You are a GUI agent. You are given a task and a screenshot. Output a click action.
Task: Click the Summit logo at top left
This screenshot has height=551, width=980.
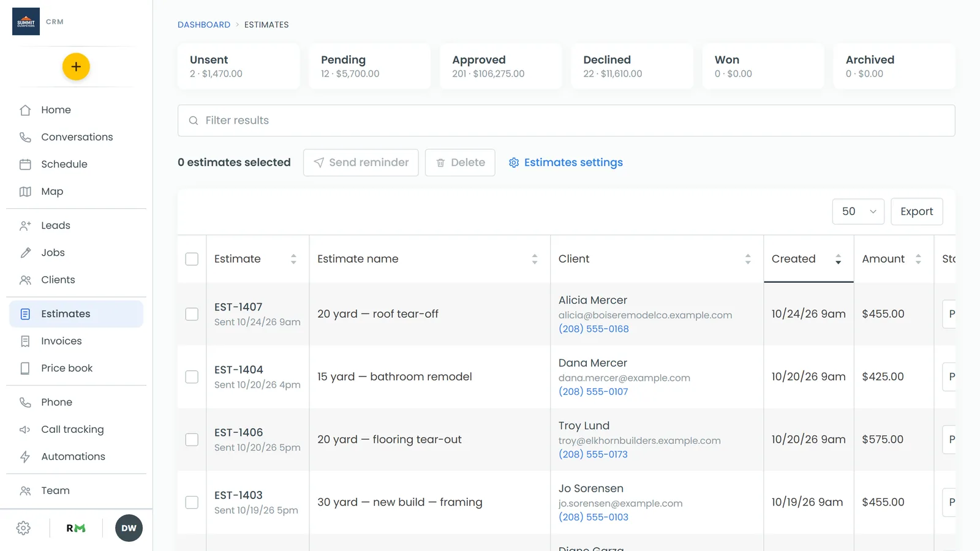tap(26, 21)
